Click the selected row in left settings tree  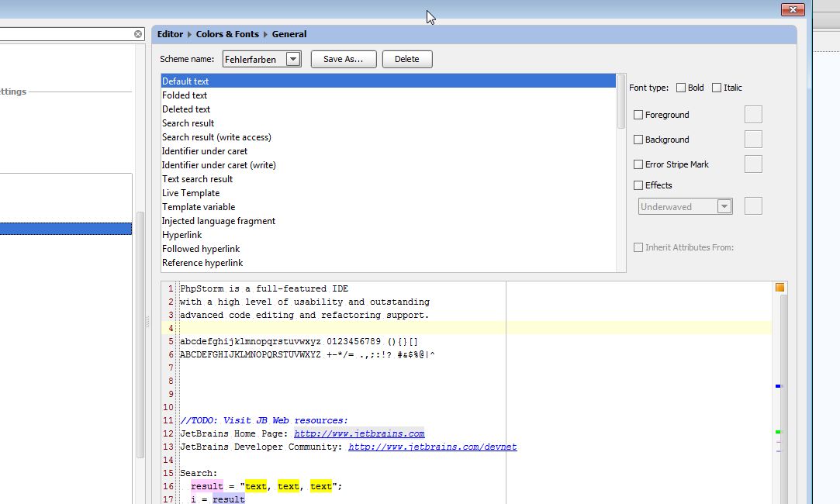pyautogui.click(x=66, y=229)
